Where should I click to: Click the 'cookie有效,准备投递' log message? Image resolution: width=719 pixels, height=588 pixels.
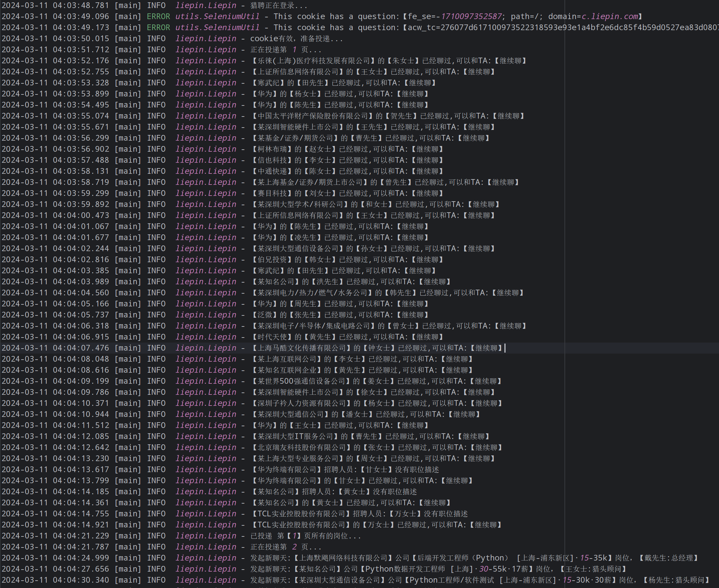point(296,39)
